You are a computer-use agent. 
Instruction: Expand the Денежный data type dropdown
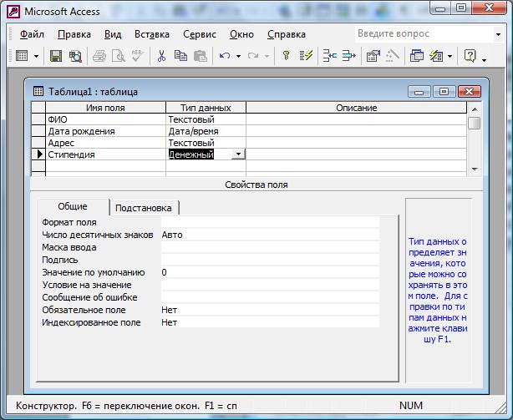238,154
